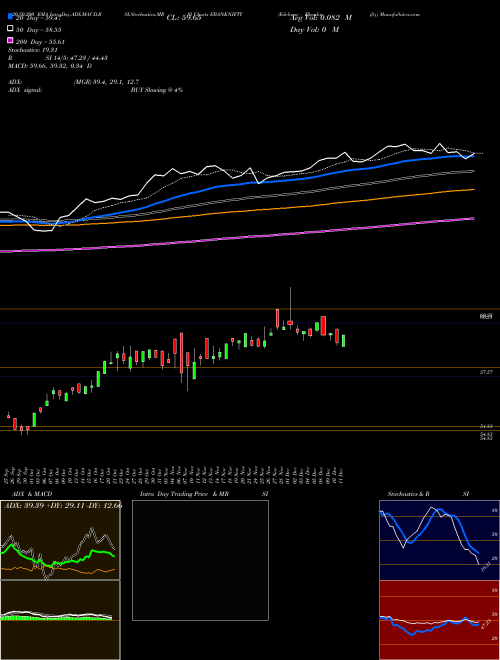Image resolution: width=500 pixels, height=660 pixels.
Task: Click the 'Day Vol: 0 M' label
Action: click(x=314, y=29)
